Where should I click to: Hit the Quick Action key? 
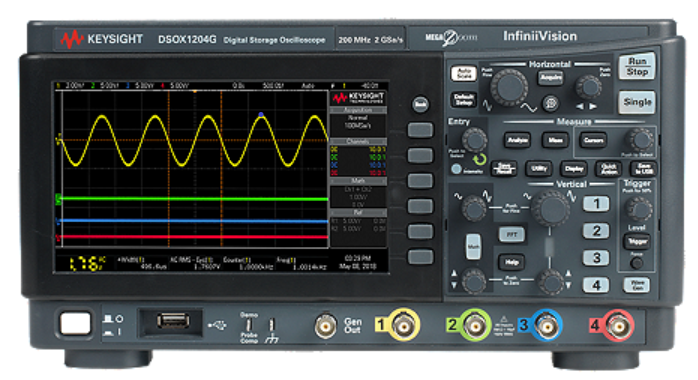pyautogui.click(x=609, y=168)
